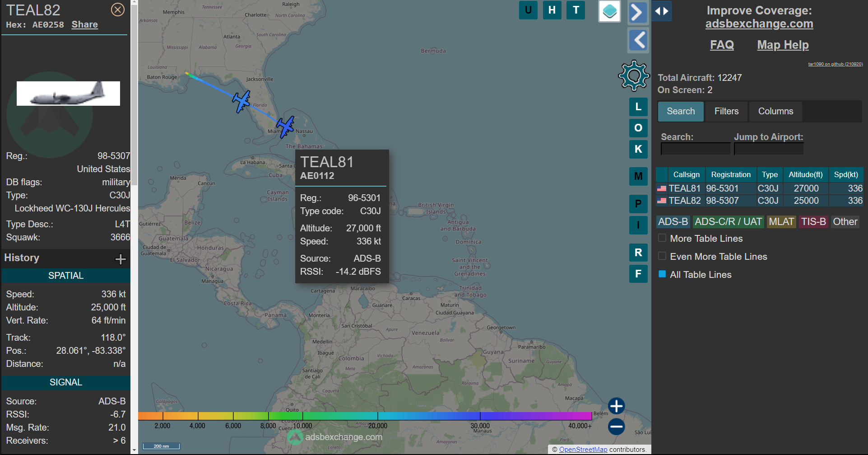Enable More Table Lines checkbox

pos(662,238)
